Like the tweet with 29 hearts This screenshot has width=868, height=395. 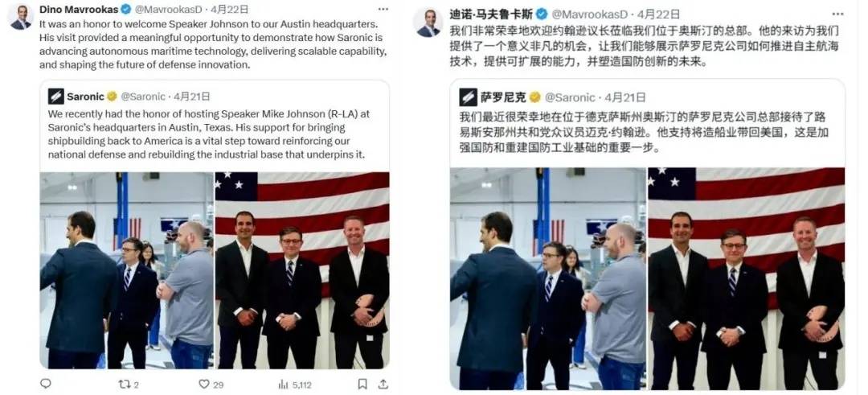tap(211, 384)
